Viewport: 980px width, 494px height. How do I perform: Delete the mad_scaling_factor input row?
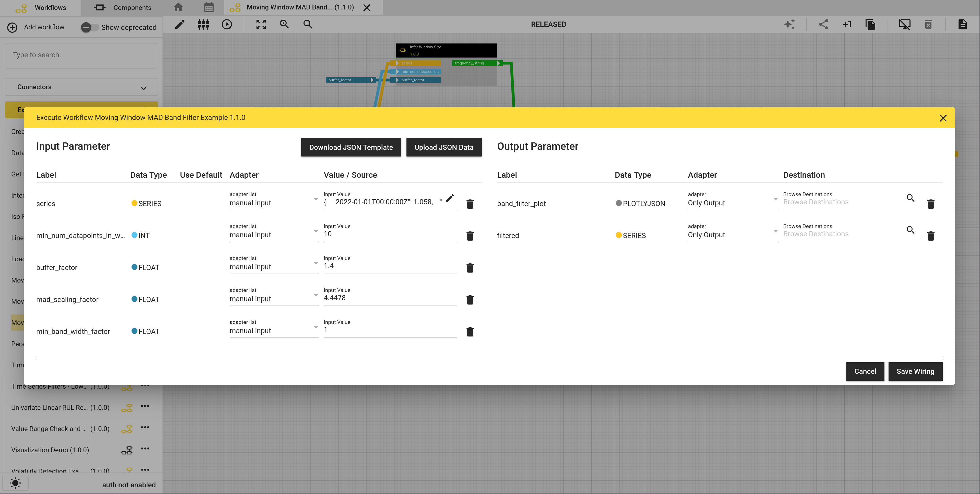coord(470,300)
